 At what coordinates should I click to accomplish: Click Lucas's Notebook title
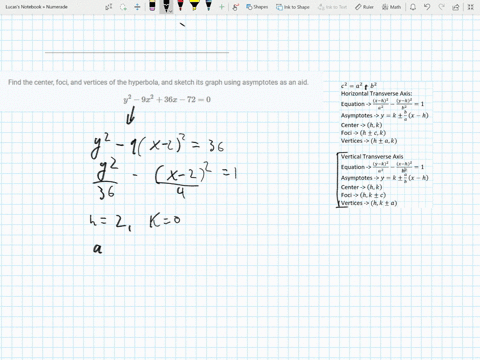pyautogui.click(x=37, y=7)
